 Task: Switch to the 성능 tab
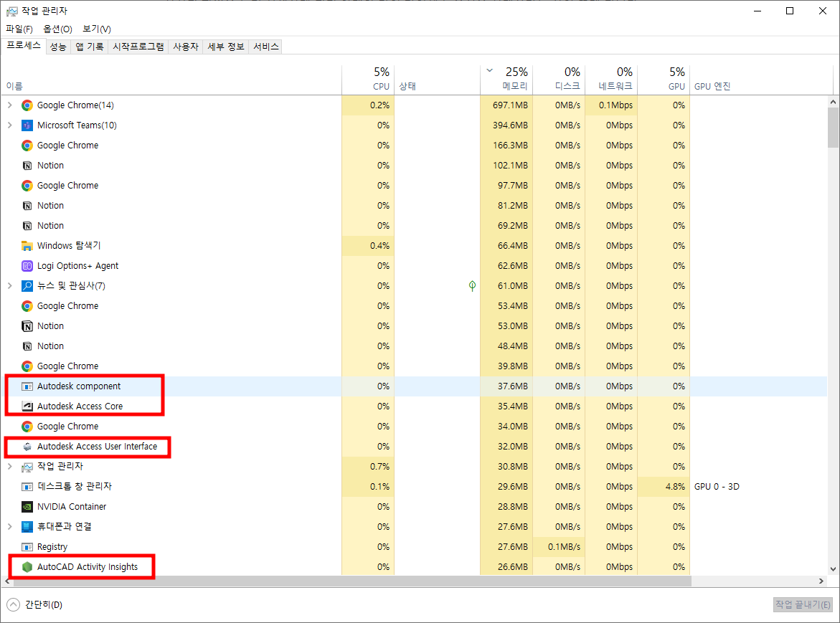click(58, 47)
